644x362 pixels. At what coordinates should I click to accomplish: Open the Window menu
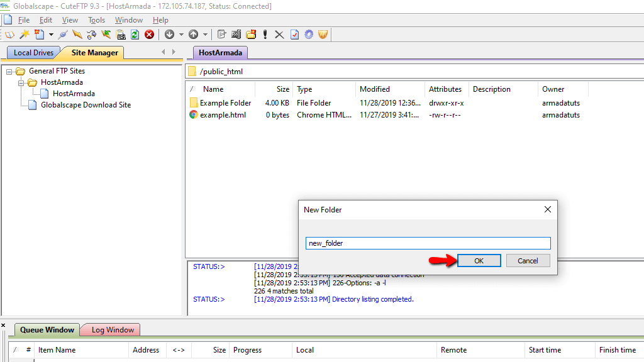point(128,20)
